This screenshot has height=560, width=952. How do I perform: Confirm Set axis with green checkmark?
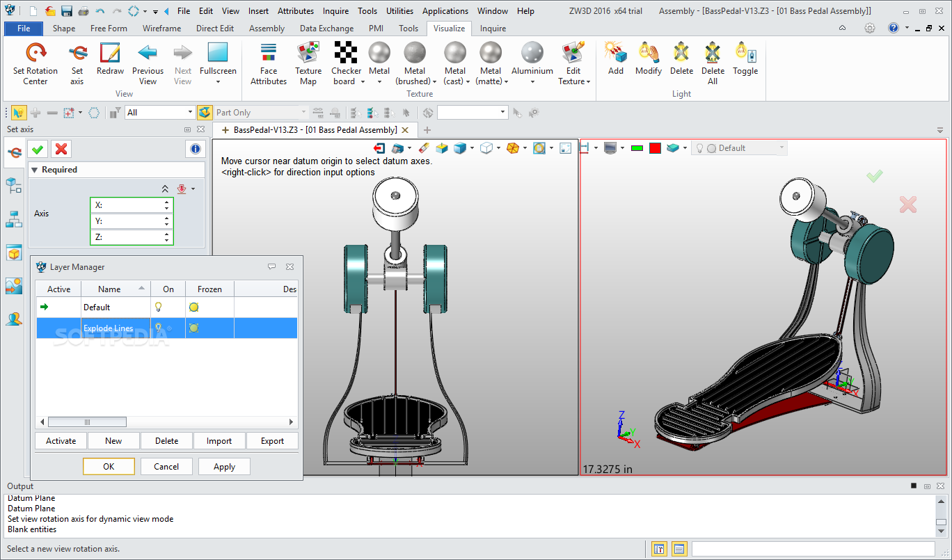[38, 149]
